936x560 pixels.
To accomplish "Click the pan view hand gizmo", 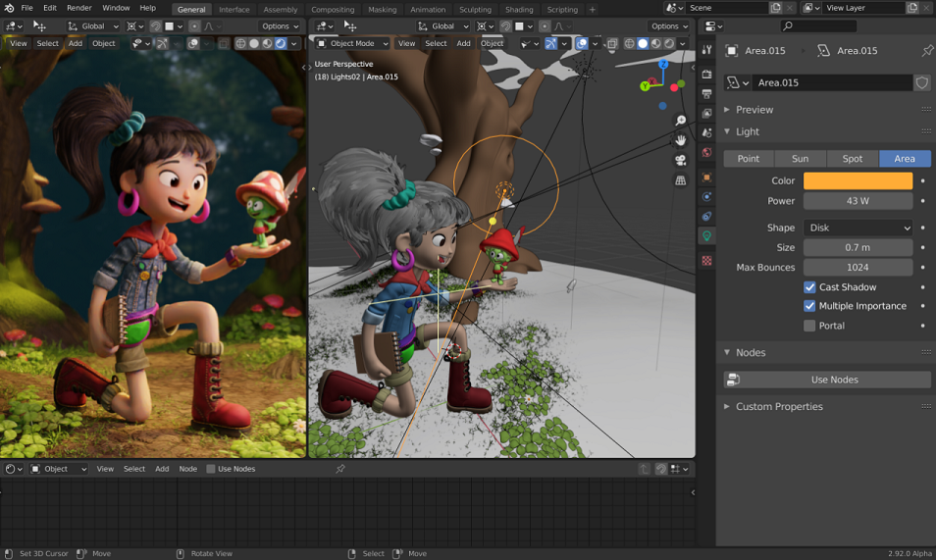I will (681, 140).
